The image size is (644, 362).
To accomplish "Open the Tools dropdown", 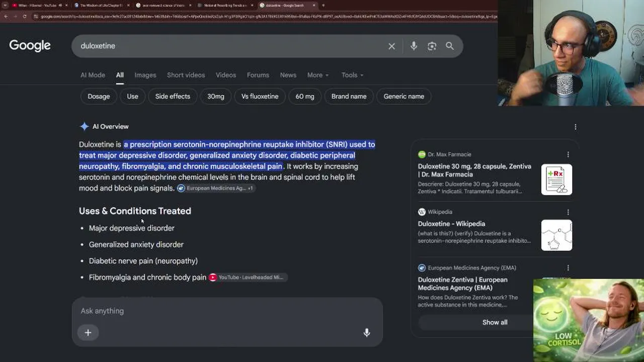I will point(352,75).
